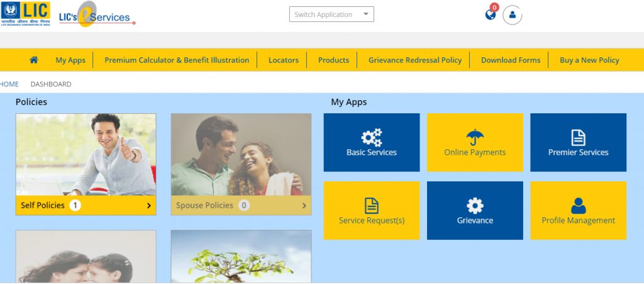The image size is (644, 284).
Task: Click the document icon on Premier Services
Action: 579,138
